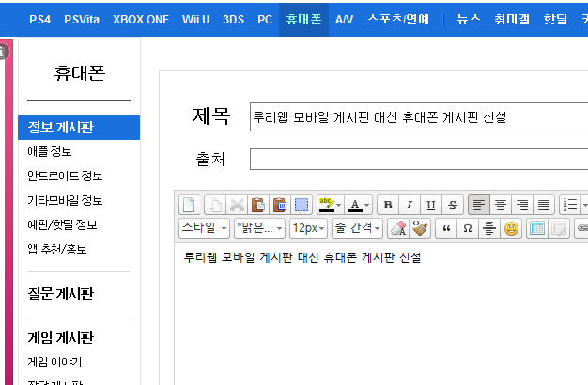Click the 제목 title input field
Screen dimensions: 588x385
(x=419, y=117)
